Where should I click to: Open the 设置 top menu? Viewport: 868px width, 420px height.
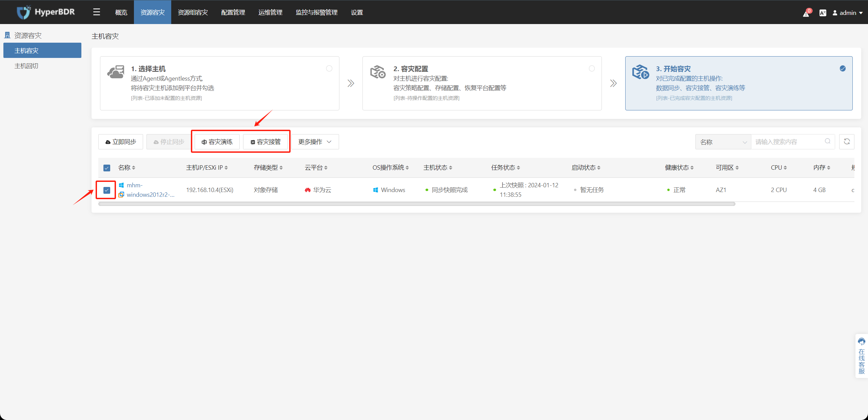(x=357, y=12)
